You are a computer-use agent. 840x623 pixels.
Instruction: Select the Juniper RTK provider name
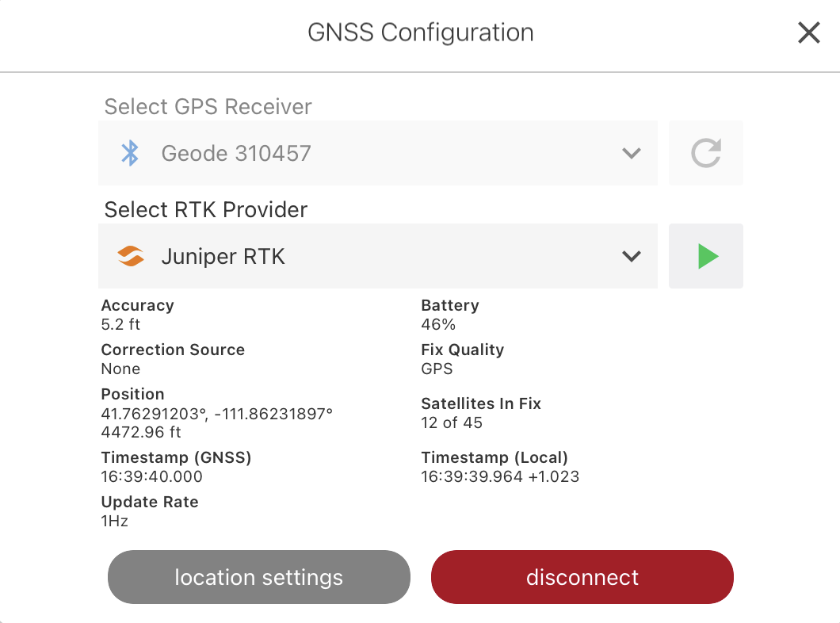pyautogui.click(x=223, y=257)
